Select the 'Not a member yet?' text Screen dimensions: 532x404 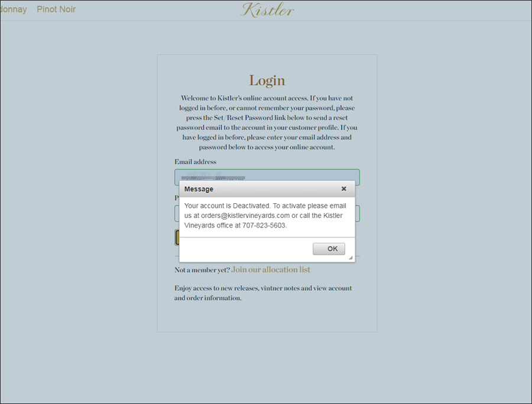pos(202,270)
